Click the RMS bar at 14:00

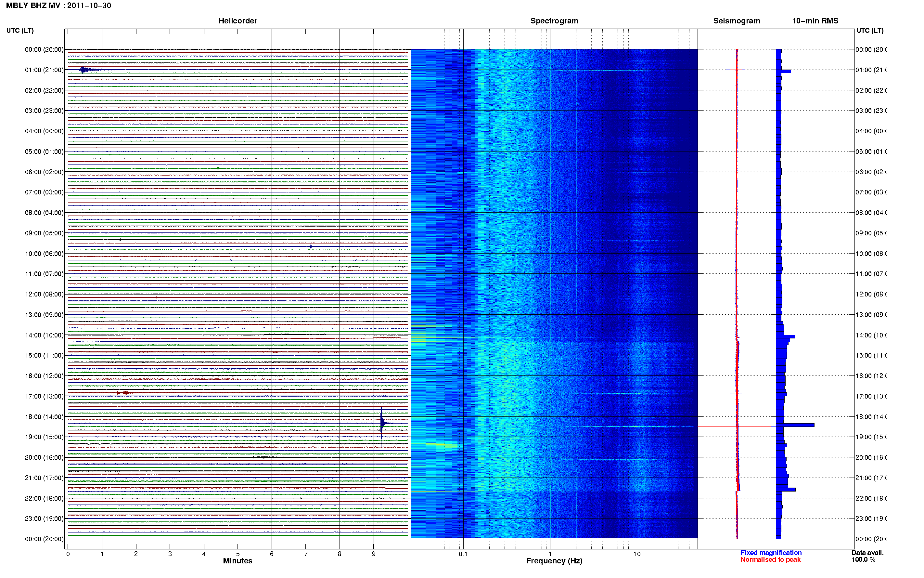click(x=786, y=337)
